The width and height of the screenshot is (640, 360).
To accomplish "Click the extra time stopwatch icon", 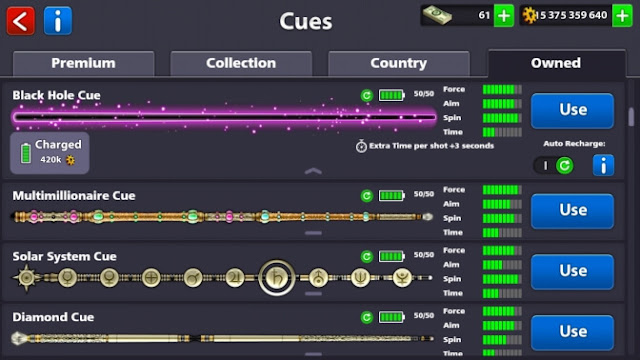I will click(361, 146).
